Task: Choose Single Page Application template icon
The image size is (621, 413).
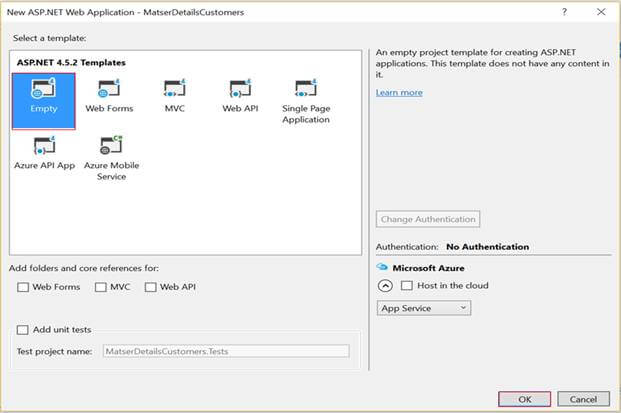Action: tap(306, 88)
